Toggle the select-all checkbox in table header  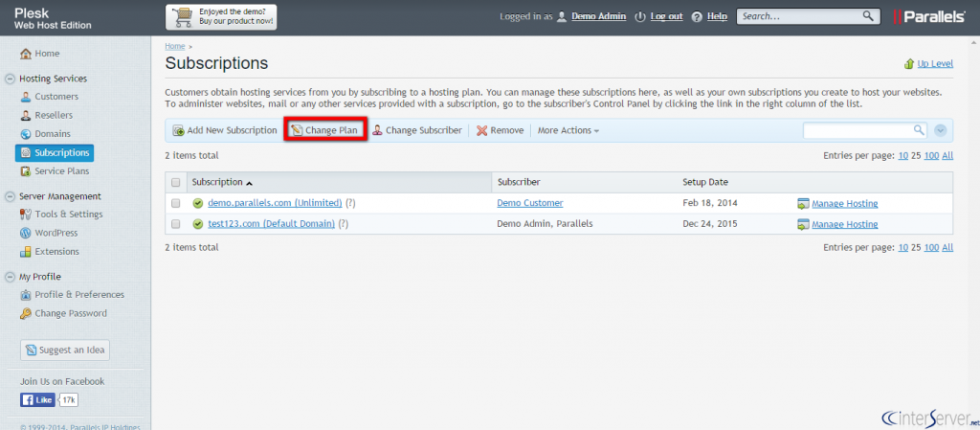pos(176,183)
